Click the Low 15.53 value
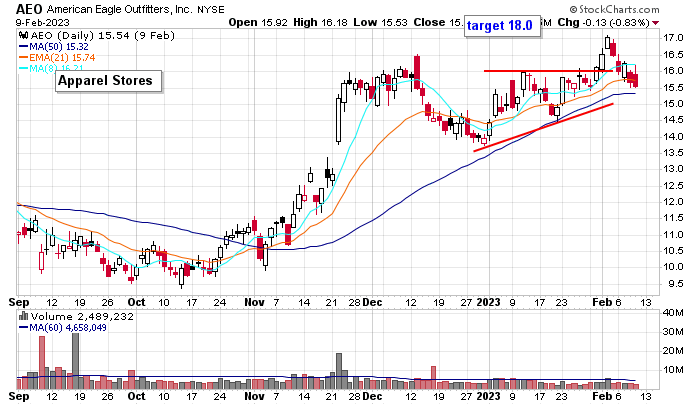Viewport: 700px width, 405px height. click(380, 22)
